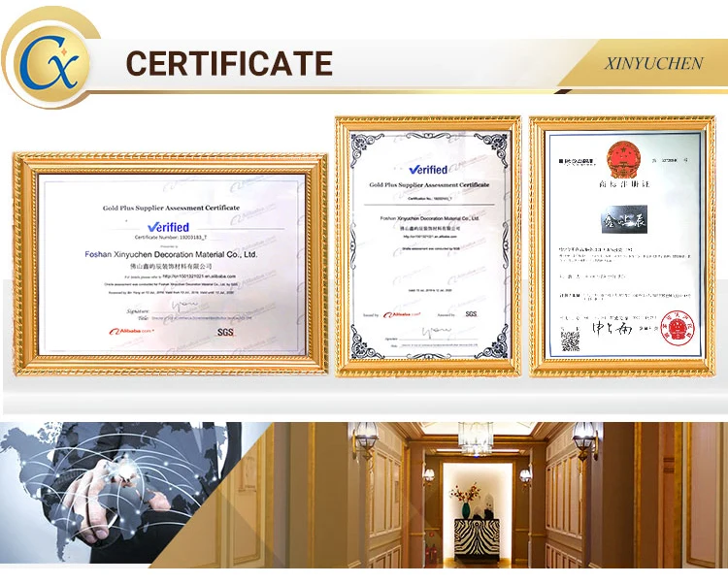Click the CERTIFICATE heading text

pos(229,64)
